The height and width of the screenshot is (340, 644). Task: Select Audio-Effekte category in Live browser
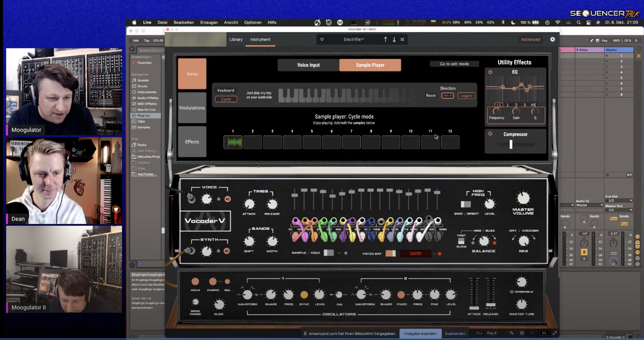(x=148, y=98)
